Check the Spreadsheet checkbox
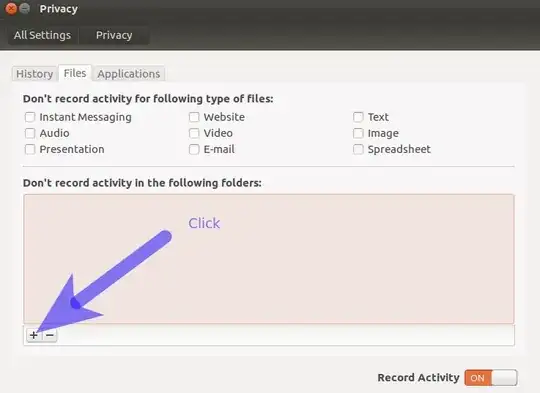 tap(358, 149)
